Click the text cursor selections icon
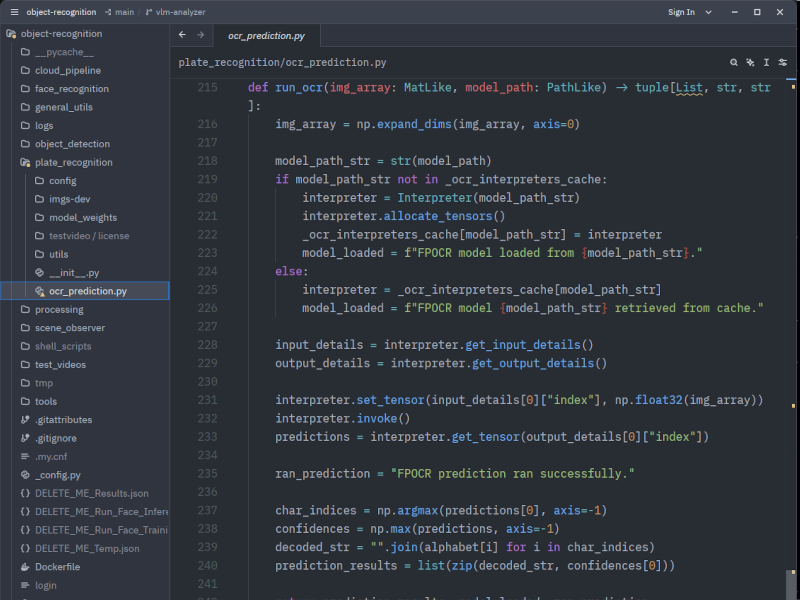The image size is (800, 600). tap(766, 62)
